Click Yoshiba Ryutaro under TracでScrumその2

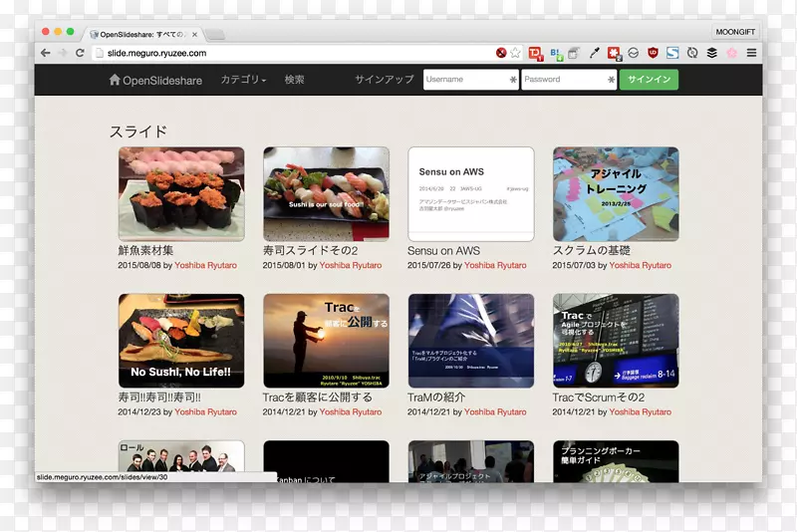[641, 412]
